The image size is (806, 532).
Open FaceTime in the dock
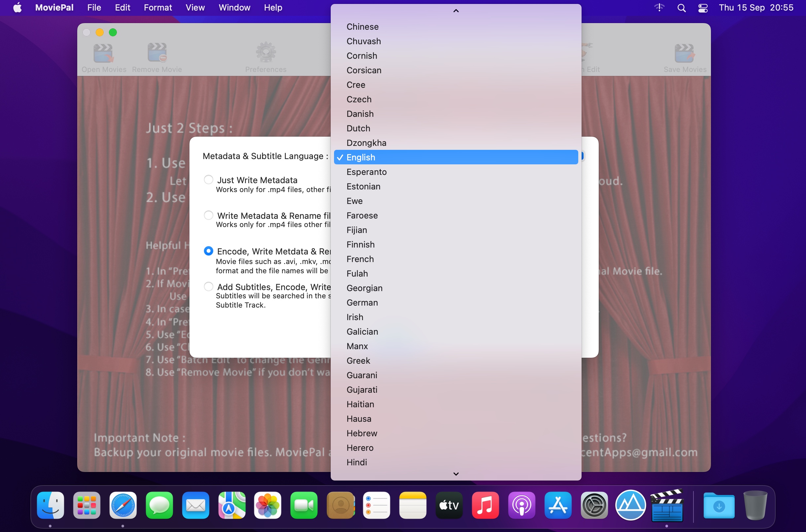(x=304, y=505)
